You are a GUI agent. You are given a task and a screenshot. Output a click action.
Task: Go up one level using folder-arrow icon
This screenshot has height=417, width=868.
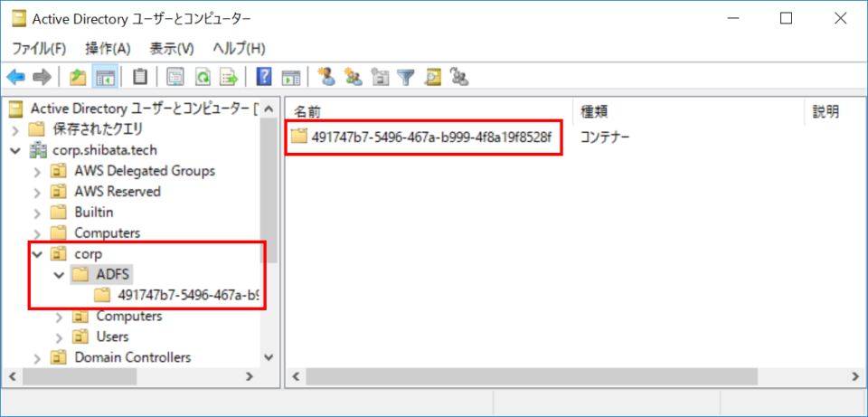pos(78,78)
